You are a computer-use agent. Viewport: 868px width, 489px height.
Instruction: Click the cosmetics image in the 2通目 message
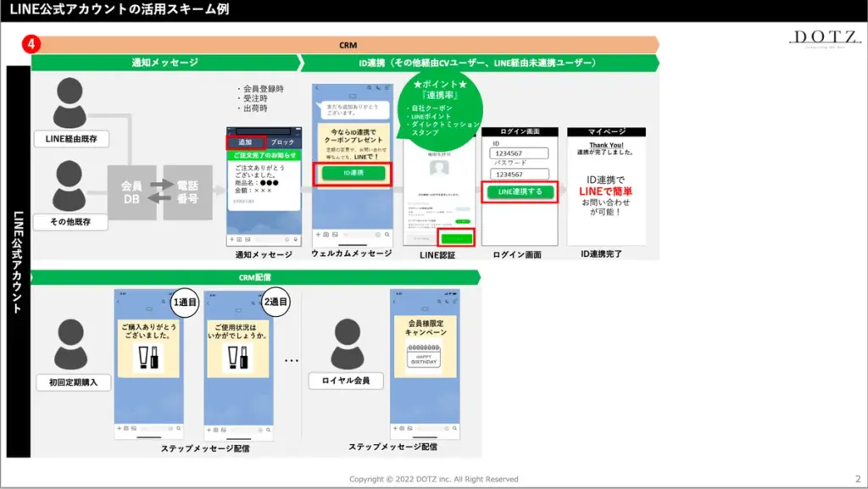point(237,357)
